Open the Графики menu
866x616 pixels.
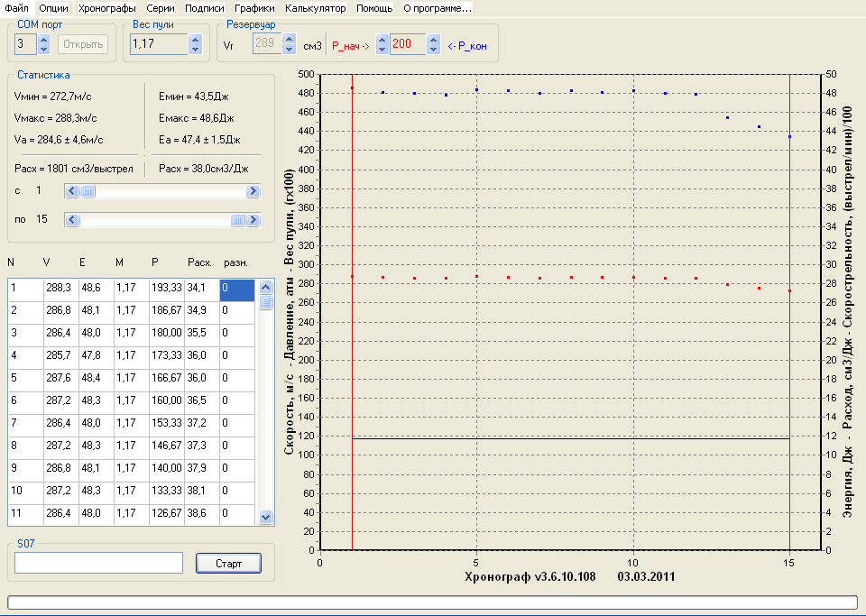tap(254, 8)
